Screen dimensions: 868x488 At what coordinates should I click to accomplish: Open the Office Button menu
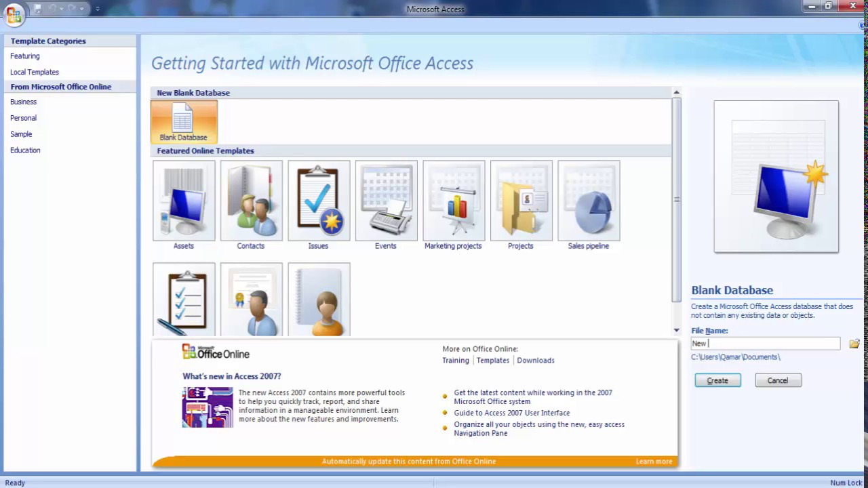14,15
